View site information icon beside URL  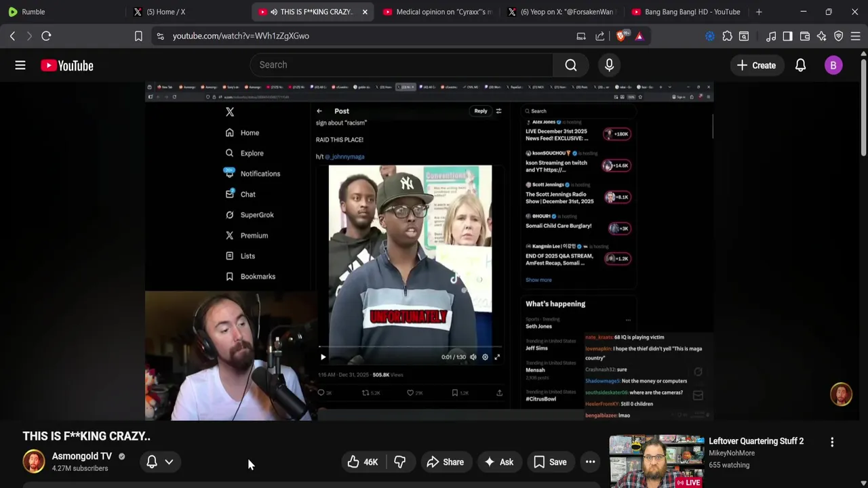(x=160, y=36)
